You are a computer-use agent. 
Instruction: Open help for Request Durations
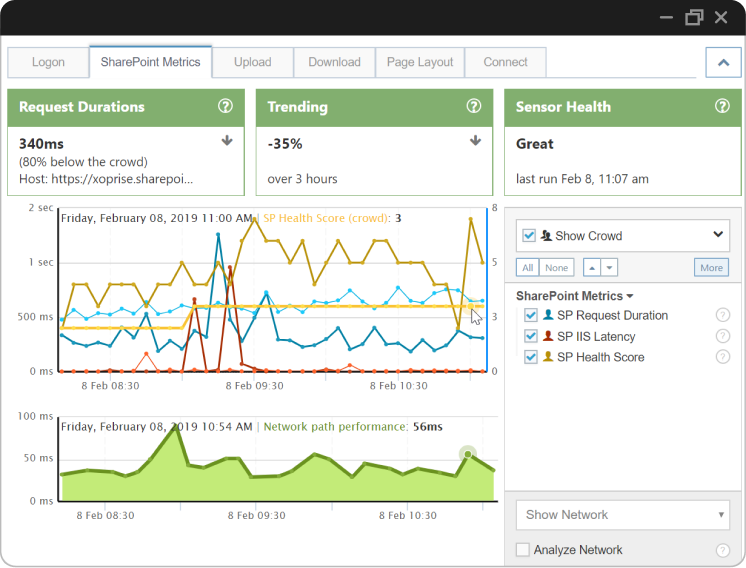[x=226, y=106]
